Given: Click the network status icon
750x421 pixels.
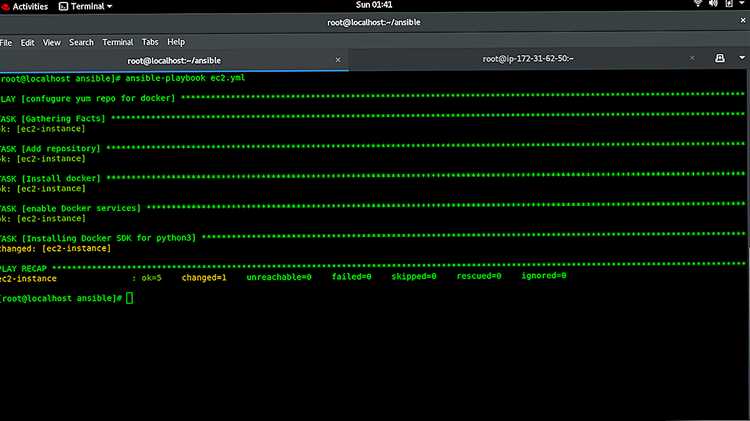Looking at the screenshot, I should pos(698,3).
